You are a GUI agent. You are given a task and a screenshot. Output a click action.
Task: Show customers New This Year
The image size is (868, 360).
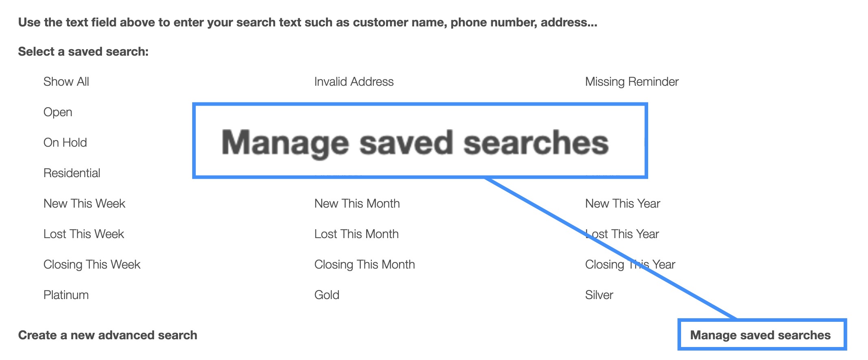pyautogui.click(x=622, y=204)
